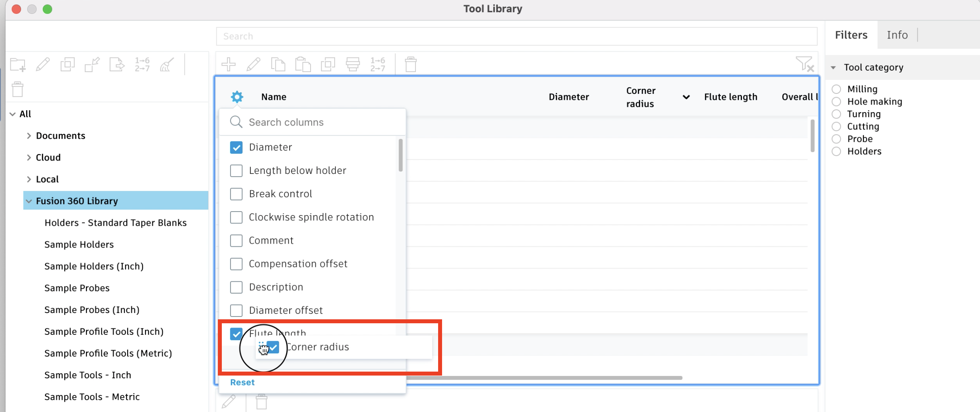Image resolution: width=980 pixels, height=412 pixels.
Task: Clear filters using the filter icon
Action: click(x=804, y=63)
